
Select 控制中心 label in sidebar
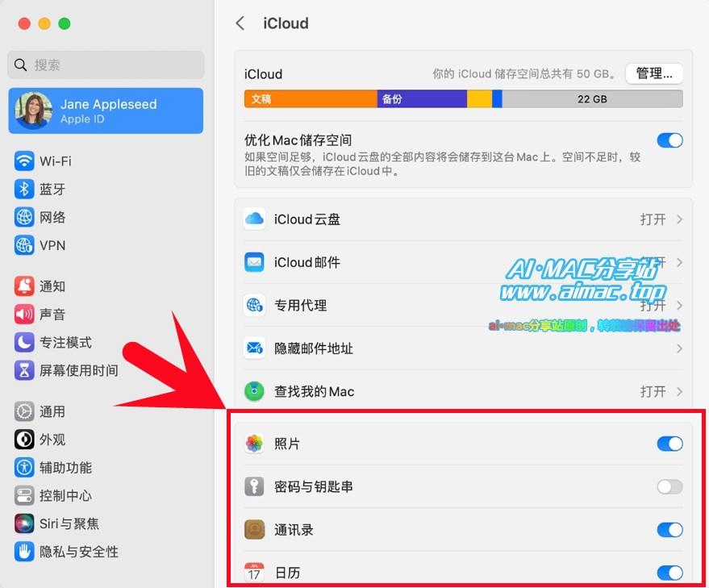pyautogui.click(x=65, y=496)
